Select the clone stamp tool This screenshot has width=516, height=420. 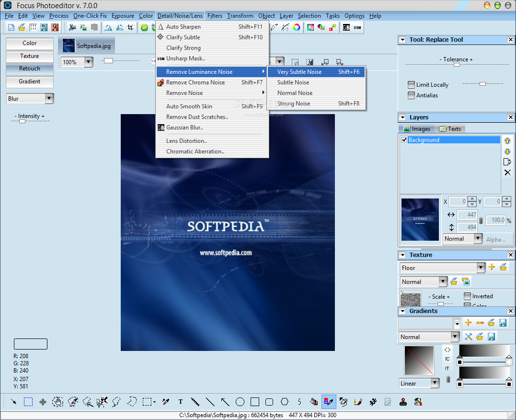coord(403,402)
